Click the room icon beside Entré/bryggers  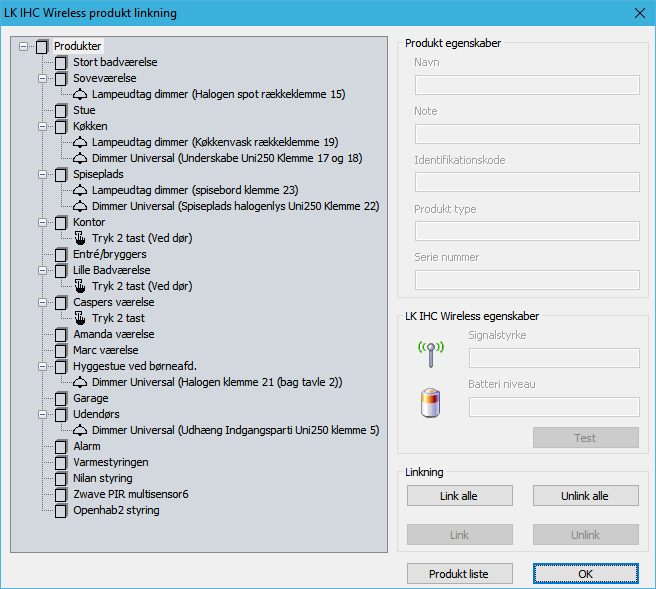click(61, 255)
